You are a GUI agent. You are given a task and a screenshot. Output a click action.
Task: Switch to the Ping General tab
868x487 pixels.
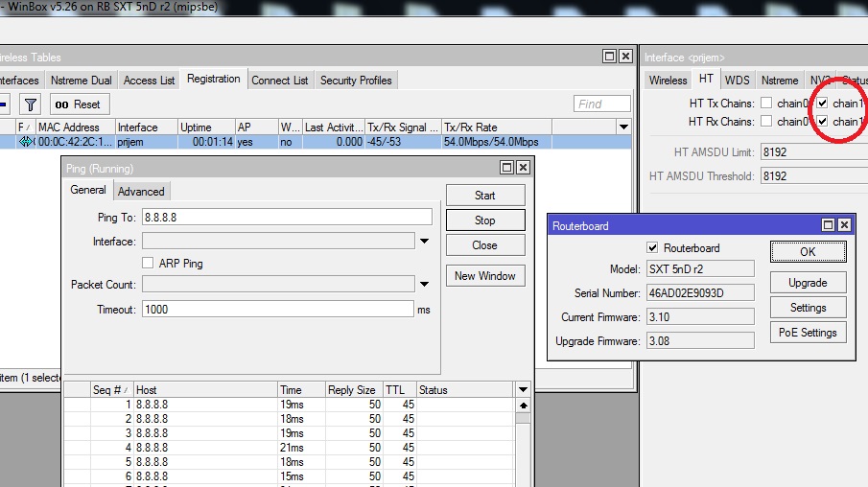tap(88, 190)
